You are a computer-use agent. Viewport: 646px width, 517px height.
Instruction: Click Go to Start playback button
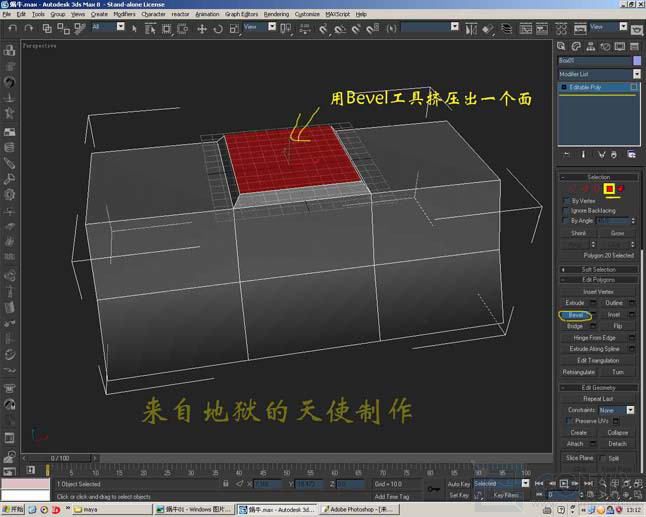(539, 483)
